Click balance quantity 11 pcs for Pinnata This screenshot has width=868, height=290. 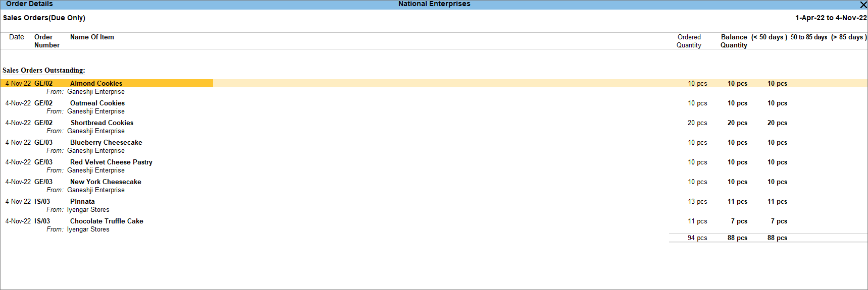737,201
